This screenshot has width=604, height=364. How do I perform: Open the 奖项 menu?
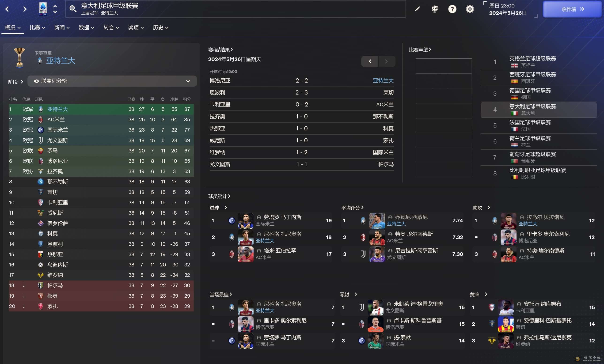click(x=136, y=28)
